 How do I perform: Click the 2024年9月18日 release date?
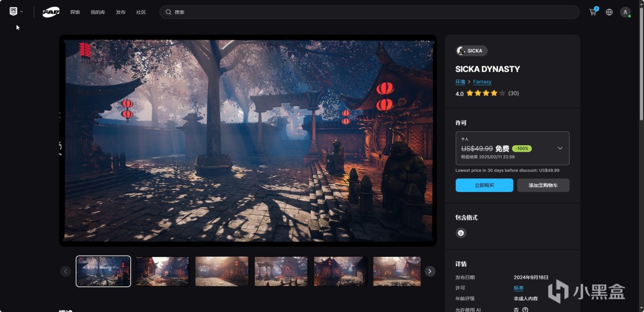point(531,277)
